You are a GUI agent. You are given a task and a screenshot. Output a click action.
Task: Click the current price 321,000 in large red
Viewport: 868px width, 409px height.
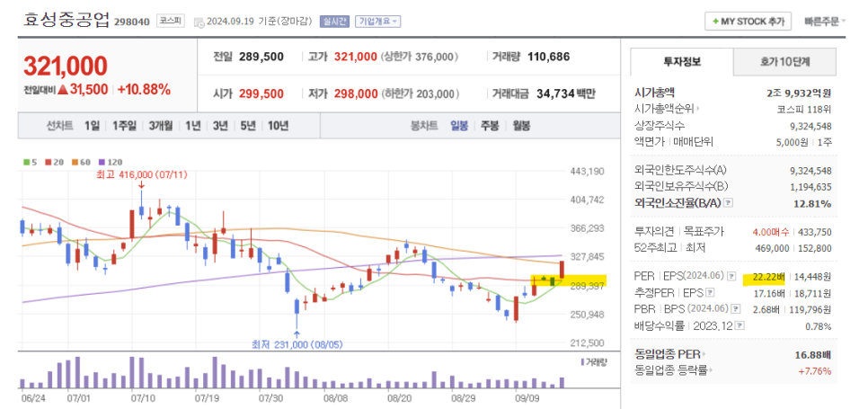point(66,66)
